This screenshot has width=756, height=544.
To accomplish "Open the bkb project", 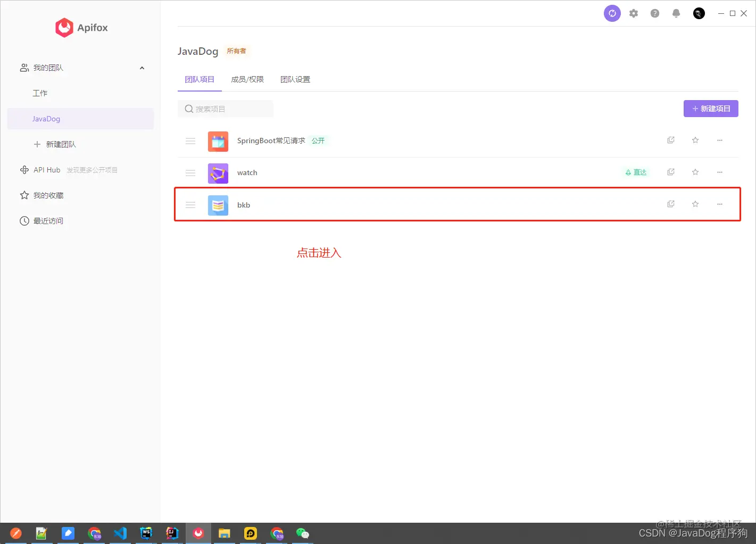I will pos(244,205).
